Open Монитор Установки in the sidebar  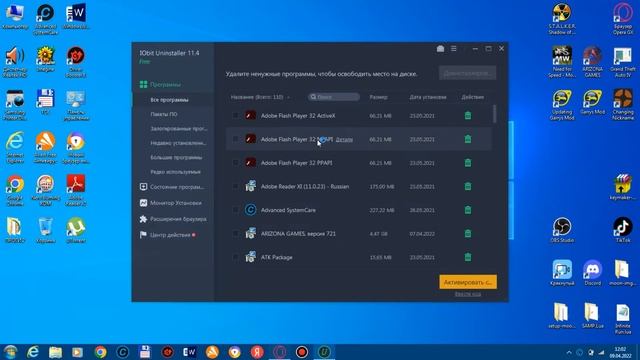click(176, 203)
